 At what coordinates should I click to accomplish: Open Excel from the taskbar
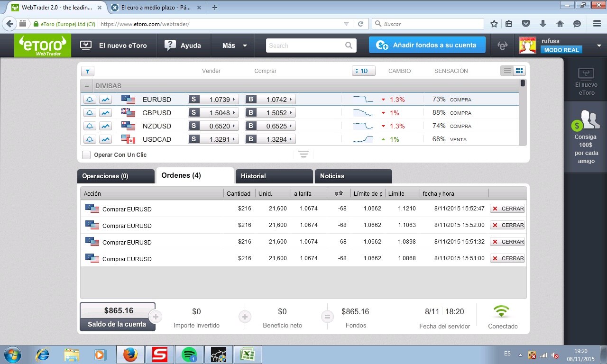pos(247,355)
